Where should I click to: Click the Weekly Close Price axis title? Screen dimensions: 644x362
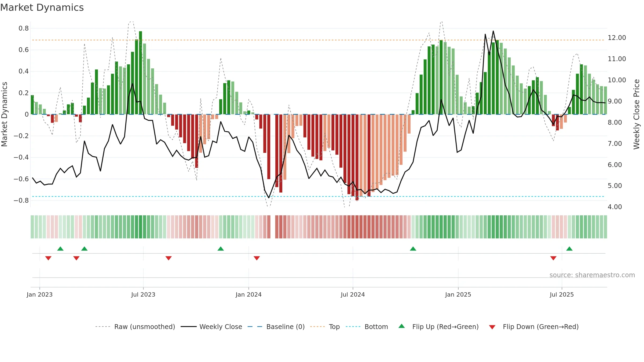636,114
